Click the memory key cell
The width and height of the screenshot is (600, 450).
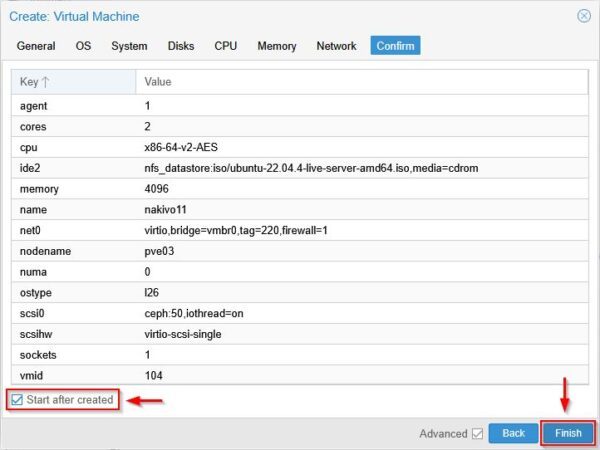click(39, 189)
